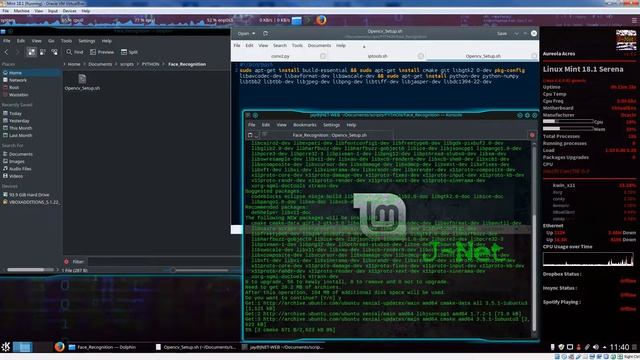This screenshot has width=640, height=360.
Task: Switch to Opencv_Setup.sh editor tab
Action: [483, 56]
